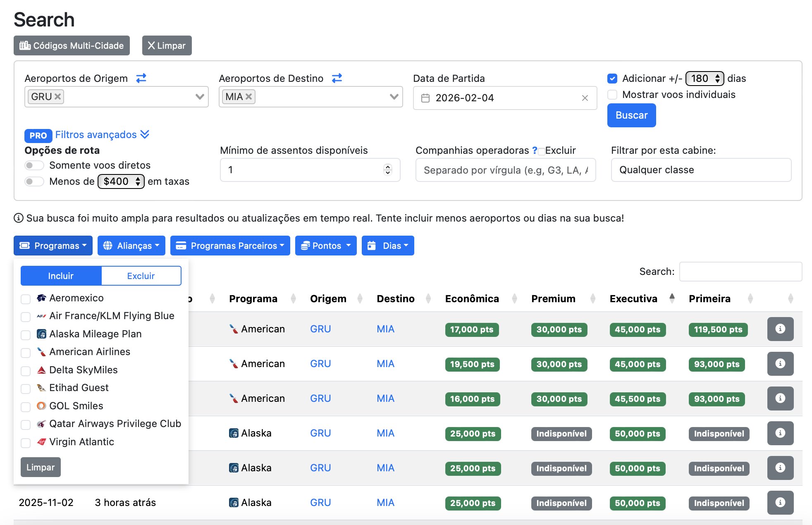Screen dimensions: 812x525
Task: Sort by Destino column arrows
Action: tap(428, 298)
